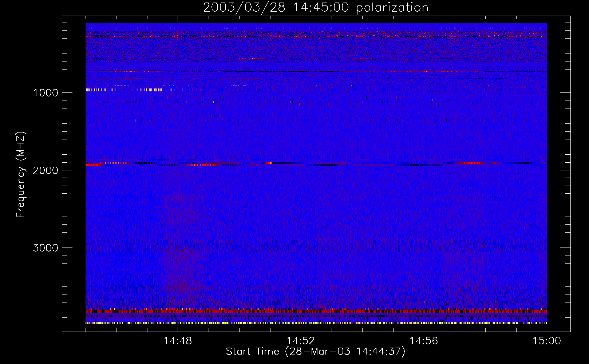
Task: Click the 14:52 time tick label
Action: tap(301, 341)
